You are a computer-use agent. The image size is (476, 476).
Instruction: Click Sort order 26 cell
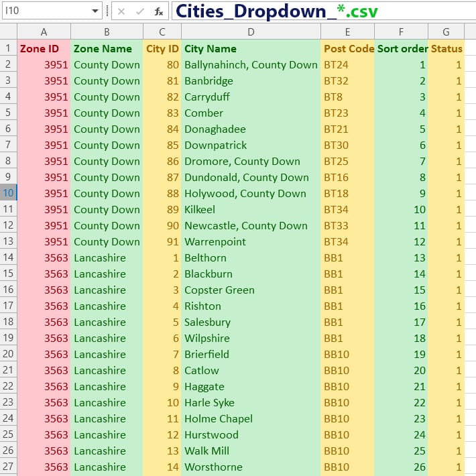[x=401, y=467]
